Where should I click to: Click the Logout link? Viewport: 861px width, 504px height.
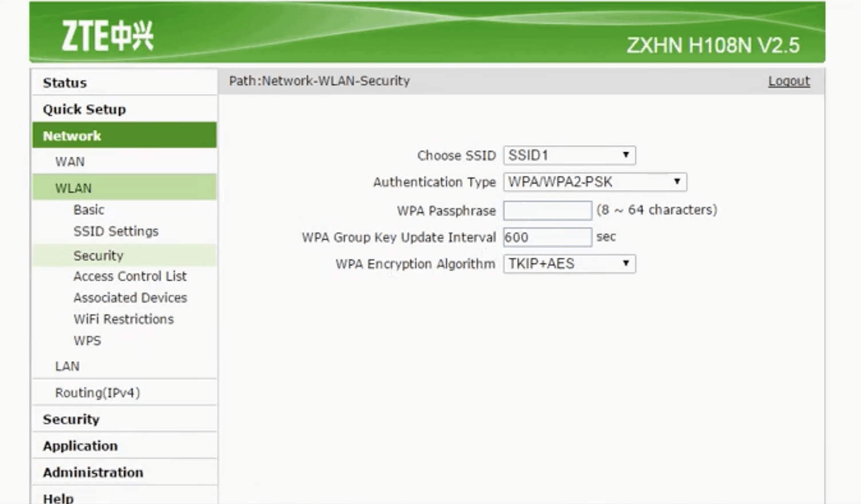pos(789,82)
